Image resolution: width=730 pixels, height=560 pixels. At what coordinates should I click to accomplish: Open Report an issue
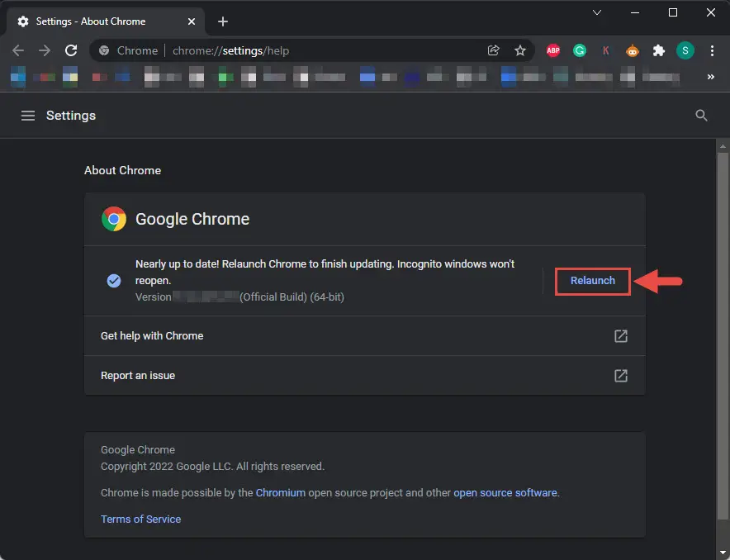pos(364,376)
